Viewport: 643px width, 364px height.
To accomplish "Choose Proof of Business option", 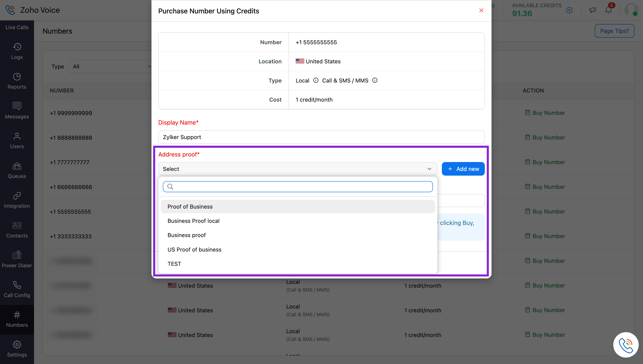I will (x=190, y=206).
